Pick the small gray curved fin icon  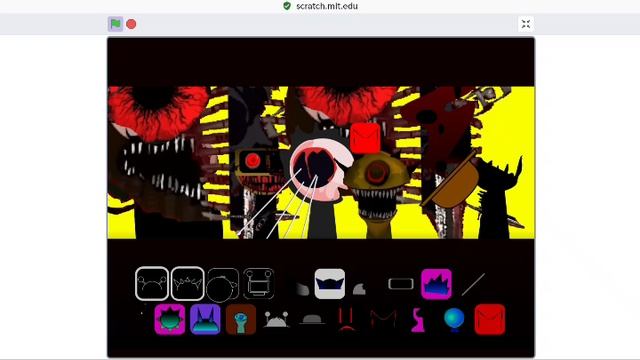click(x=359, y=289)
